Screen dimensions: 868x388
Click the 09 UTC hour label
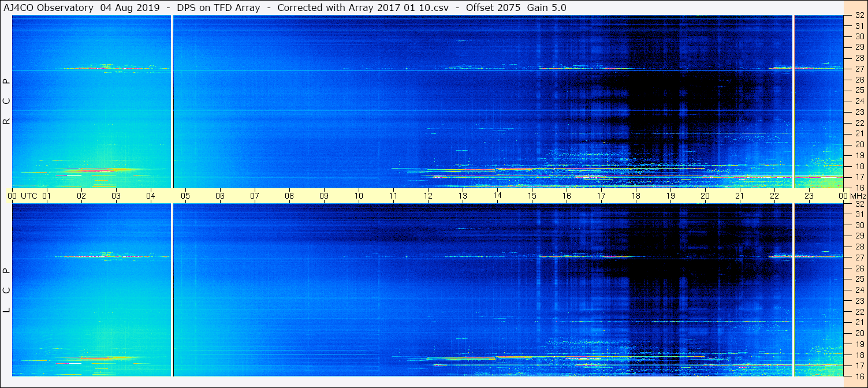tap(324, 196)
